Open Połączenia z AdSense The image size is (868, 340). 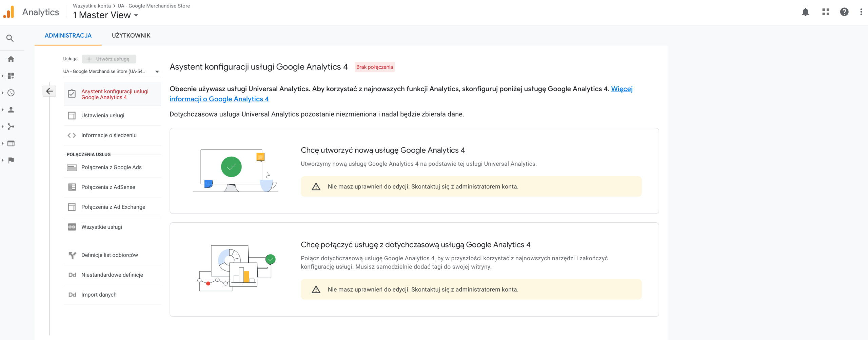tap(113, 187)
